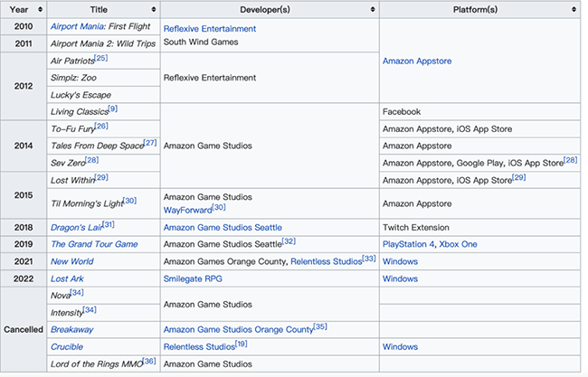
Task: Open citation 30 beside Til Morning's Light
Action: pyautogui.click(x=129, y=200)
